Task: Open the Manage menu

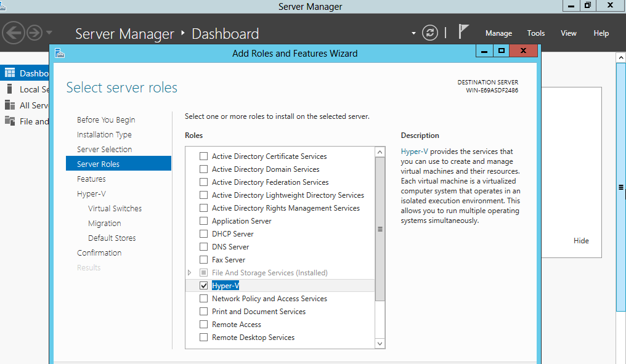Action: (x=498, y=33)
